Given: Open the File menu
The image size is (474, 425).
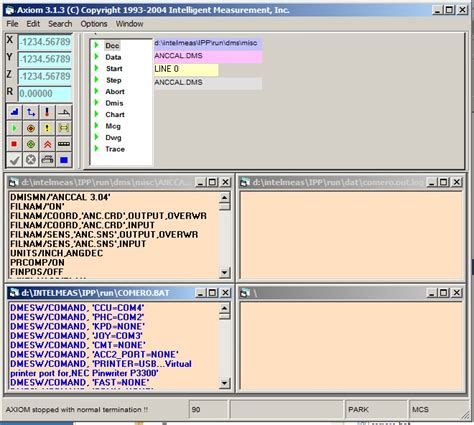Looking at the screenshot, I should [x=12, y=24].
